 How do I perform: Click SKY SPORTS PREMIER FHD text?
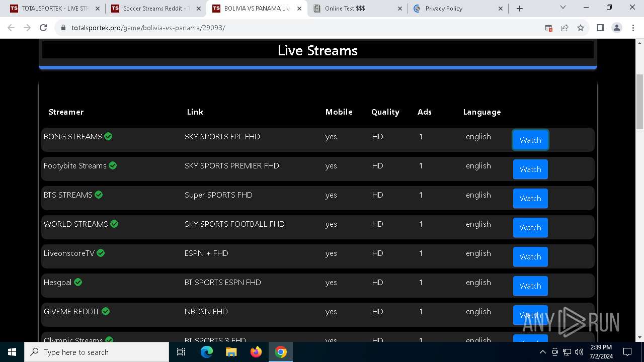(x=231, y=165)
